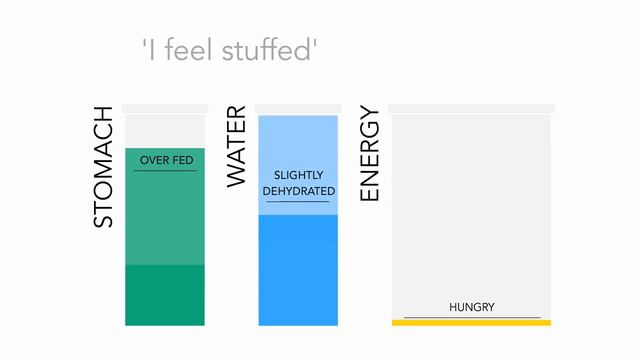The height and width of the screenshot is (360, 640).
Task: Pick the light blue water bar segment
Action: (x=298, y=165)
